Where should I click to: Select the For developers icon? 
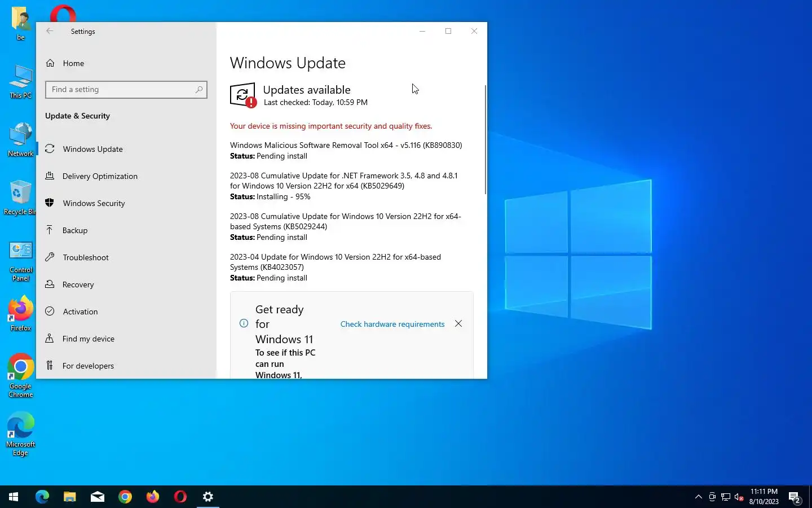pyautogui.click(x=50, y=366)
